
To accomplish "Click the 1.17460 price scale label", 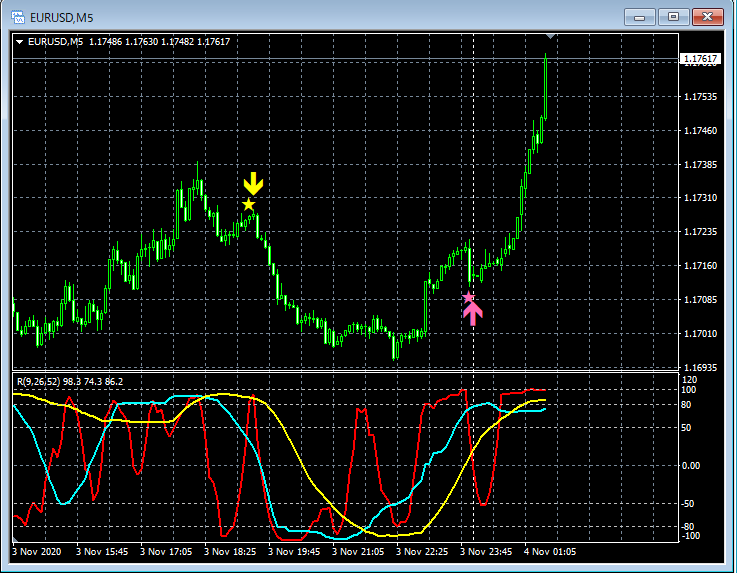I will [x=700, y=131].
